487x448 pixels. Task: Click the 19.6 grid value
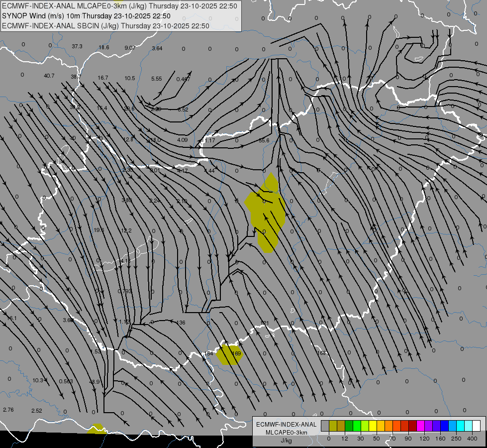pos(99,230)
